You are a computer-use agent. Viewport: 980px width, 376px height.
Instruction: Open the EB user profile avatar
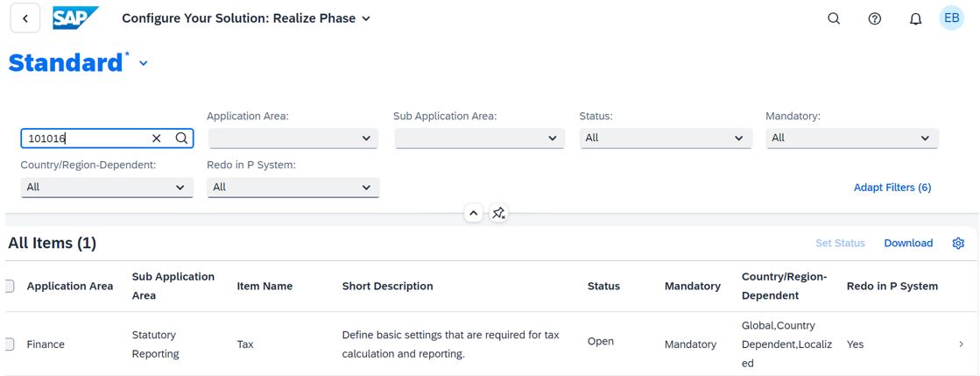point(952,18)
